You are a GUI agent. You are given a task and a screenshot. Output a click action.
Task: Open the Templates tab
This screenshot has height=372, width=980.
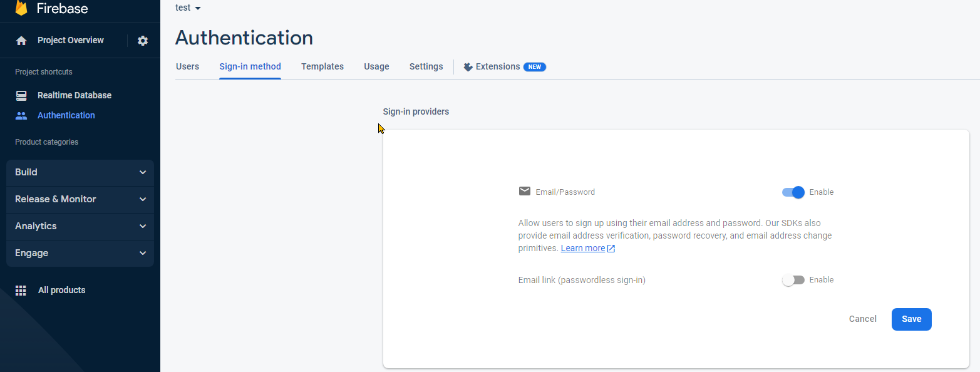pos(322,66)
